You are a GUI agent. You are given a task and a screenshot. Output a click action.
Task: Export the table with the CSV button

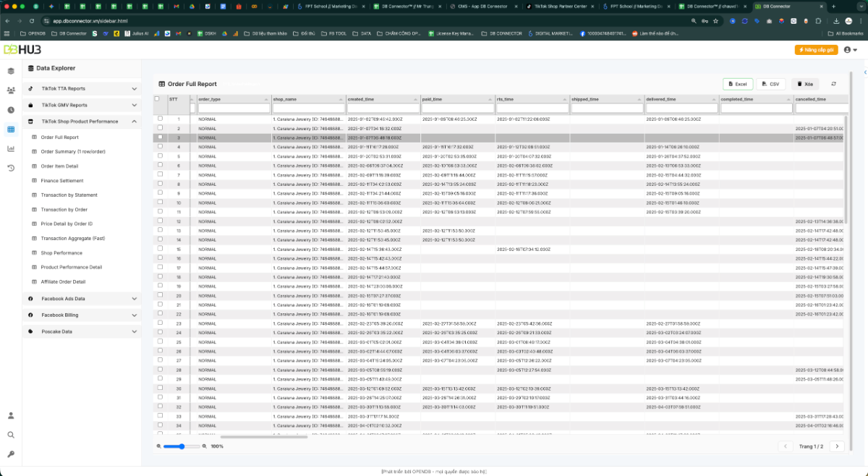[x=772, y=84]
